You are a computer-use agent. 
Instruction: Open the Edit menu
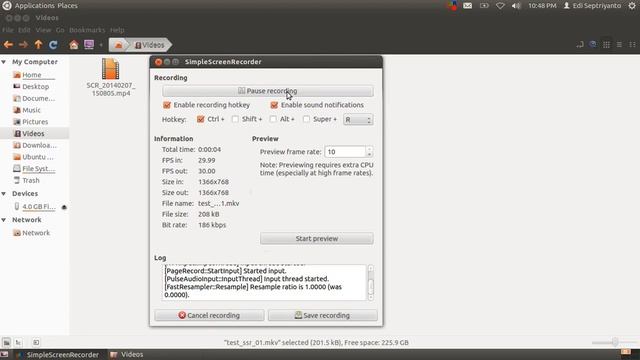coord(24,30)
